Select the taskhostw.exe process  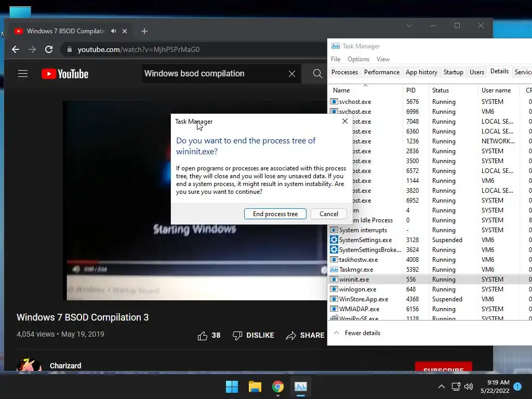coord(430,260)
